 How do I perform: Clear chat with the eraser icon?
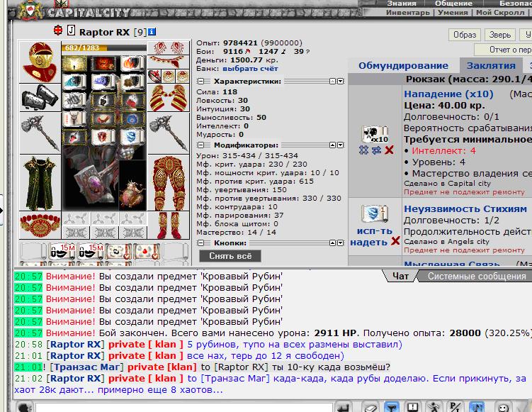click(x=370, y=407)
